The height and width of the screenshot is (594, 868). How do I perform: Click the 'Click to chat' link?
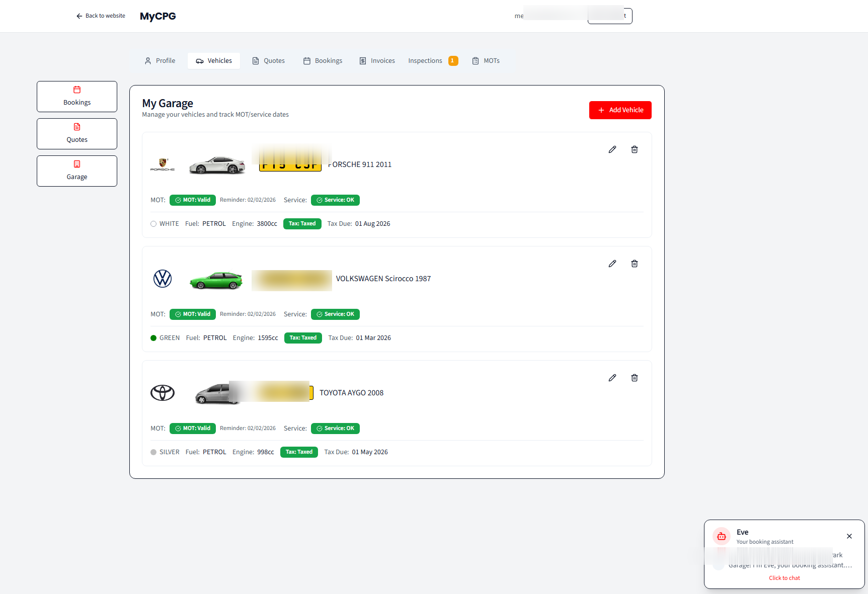tap(784, 578)
